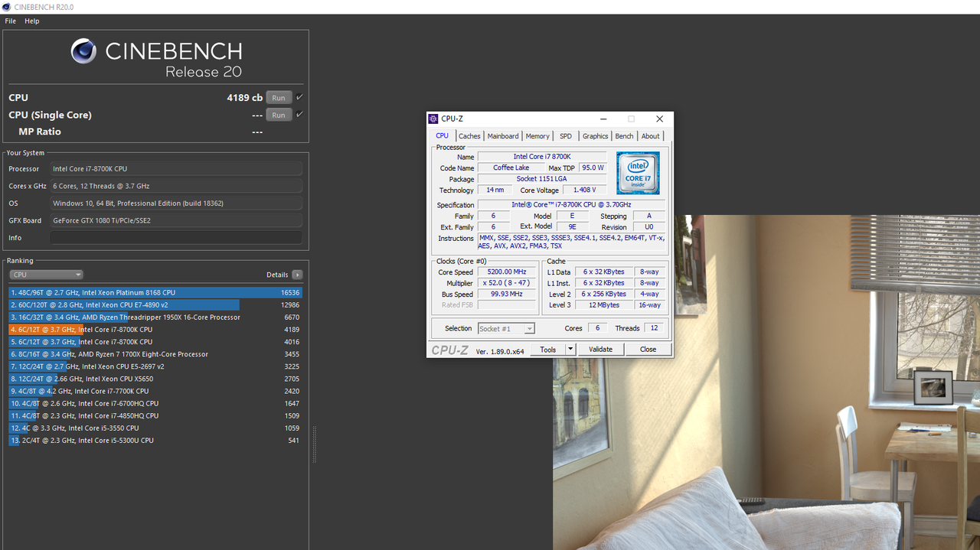Open the Socket #1 selection dropdown
The image size is (980, 550).
(506, 328)
